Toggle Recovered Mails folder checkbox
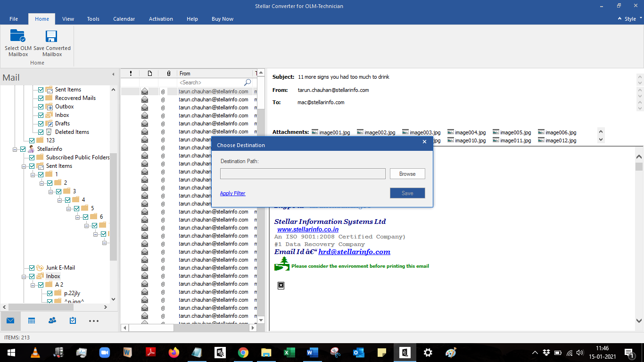This screenshot has height=362, width=644. click(41, 98)
